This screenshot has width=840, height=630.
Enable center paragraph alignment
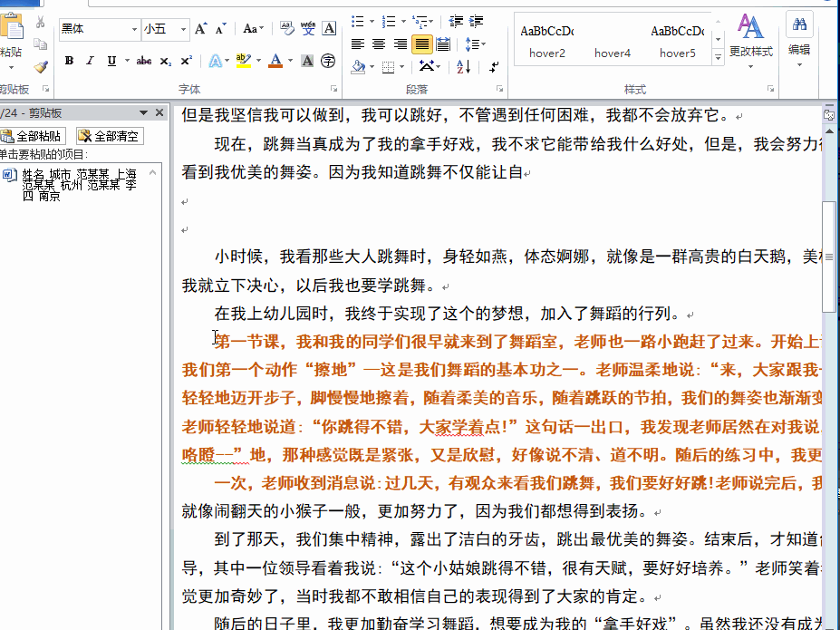(x=379, y=44)
